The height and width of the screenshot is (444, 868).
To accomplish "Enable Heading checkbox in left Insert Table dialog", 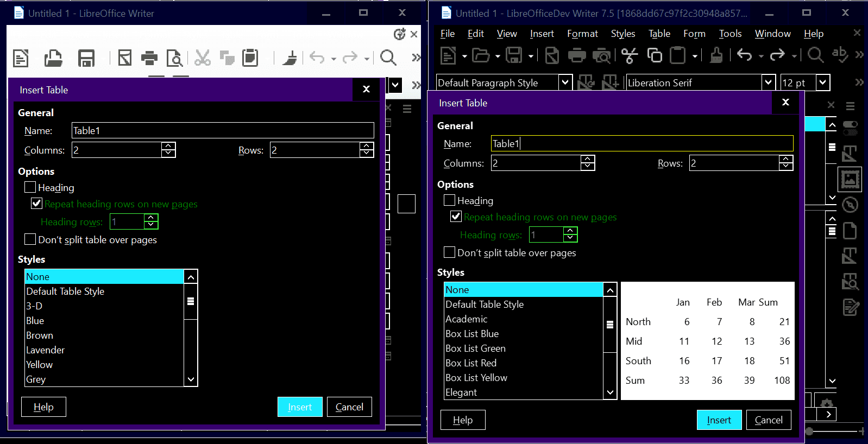I will (x=30, y=187).
